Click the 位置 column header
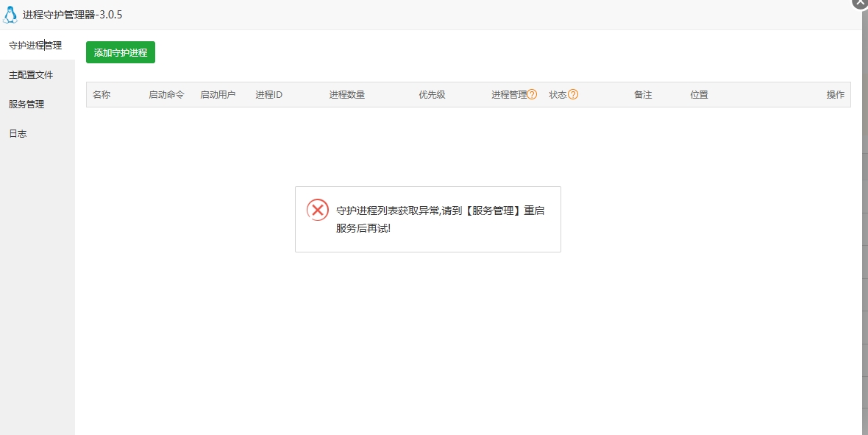 pos(699,95)
